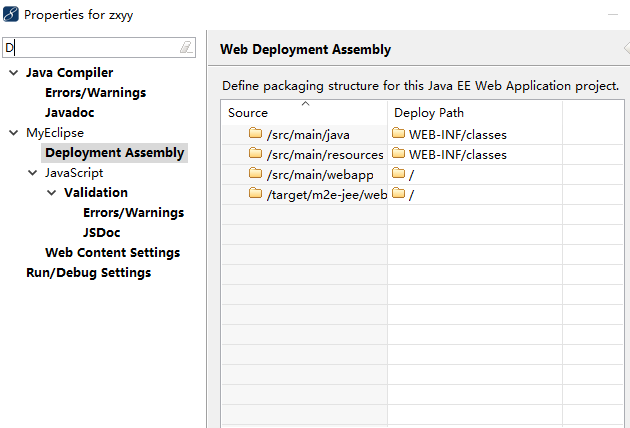Click deploy folder icon in /src/main/java row

398,133
